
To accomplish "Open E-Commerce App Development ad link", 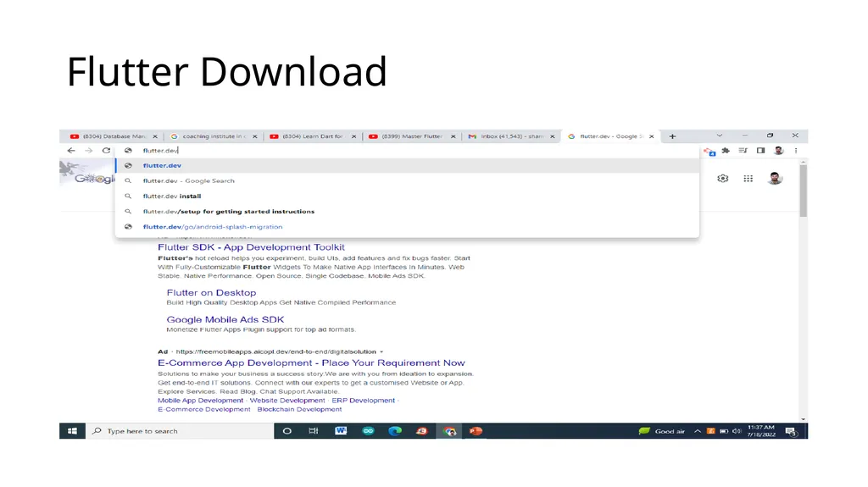I will coord(311,363).
